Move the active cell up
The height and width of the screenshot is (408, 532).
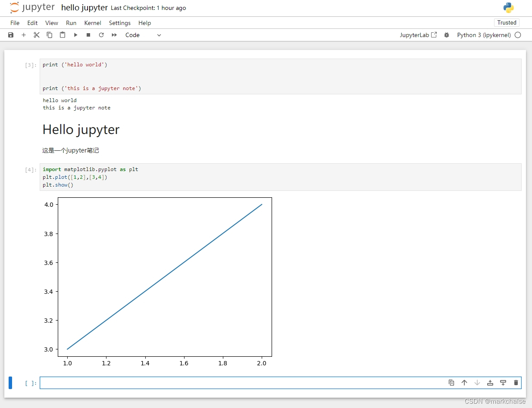[x=464, y=383]
